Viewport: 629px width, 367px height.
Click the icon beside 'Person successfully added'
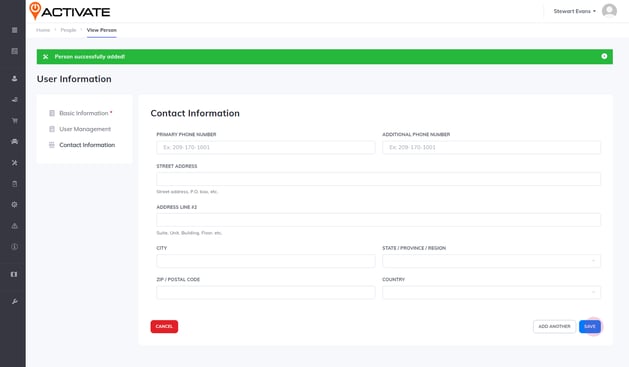coord(45,57)
